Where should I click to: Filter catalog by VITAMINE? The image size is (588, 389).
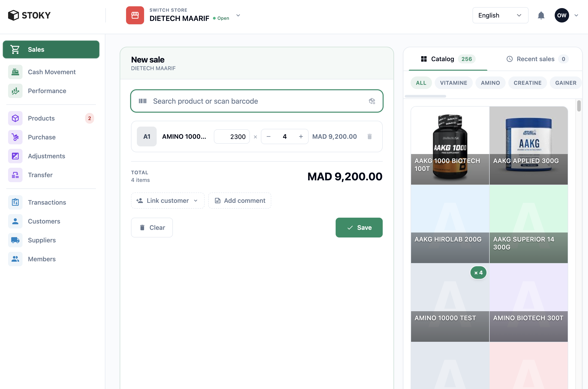453,83
